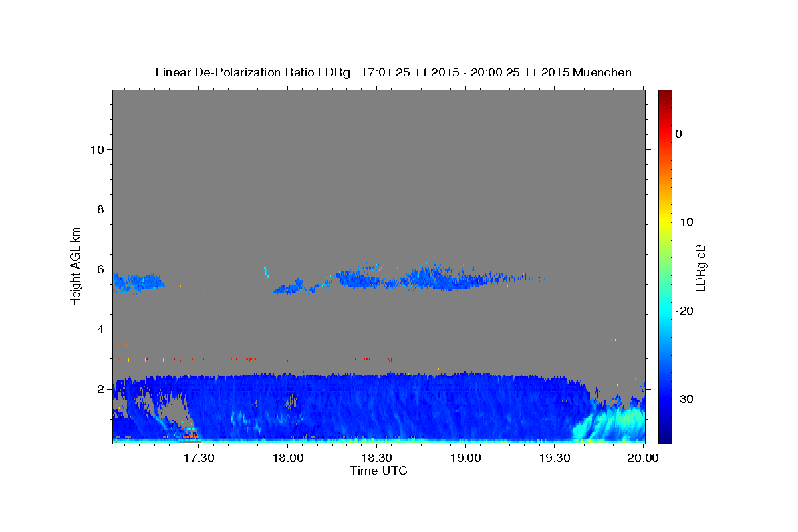This screenshot has height=532, width=798.
Task: Click the colorbar value '-30'
Action: point(685,399)
